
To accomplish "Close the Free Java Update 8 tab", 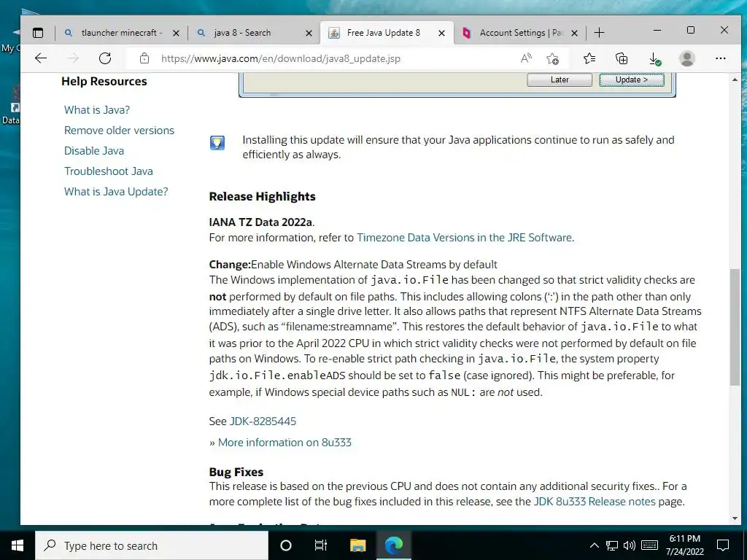I will tap(441, 33).
